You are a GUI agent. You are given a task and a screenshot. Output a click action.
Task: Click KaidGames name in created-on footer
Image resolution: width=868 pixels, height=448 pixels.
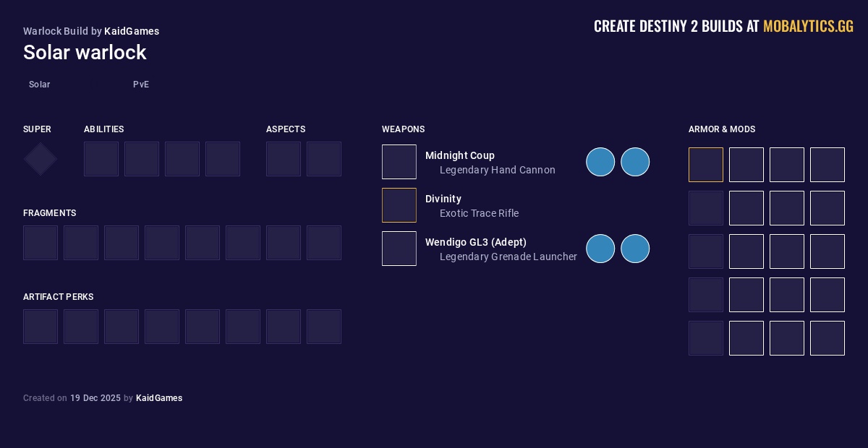(x=159, y=398)
